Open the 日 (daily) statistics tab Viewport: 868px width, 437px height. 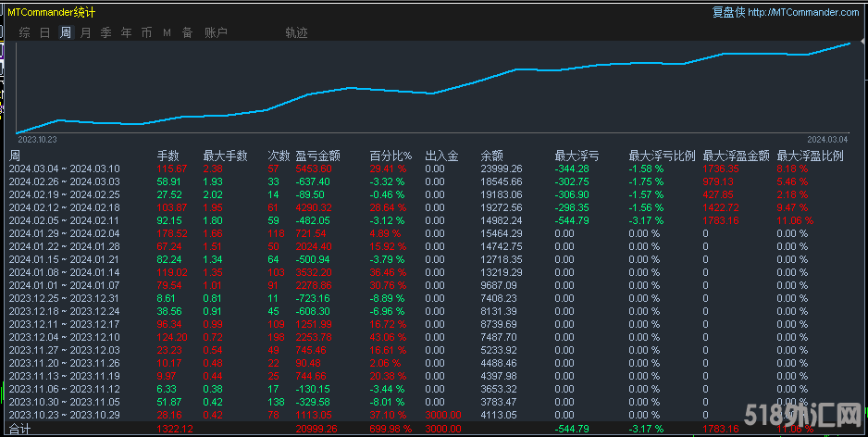coord(45,32)
